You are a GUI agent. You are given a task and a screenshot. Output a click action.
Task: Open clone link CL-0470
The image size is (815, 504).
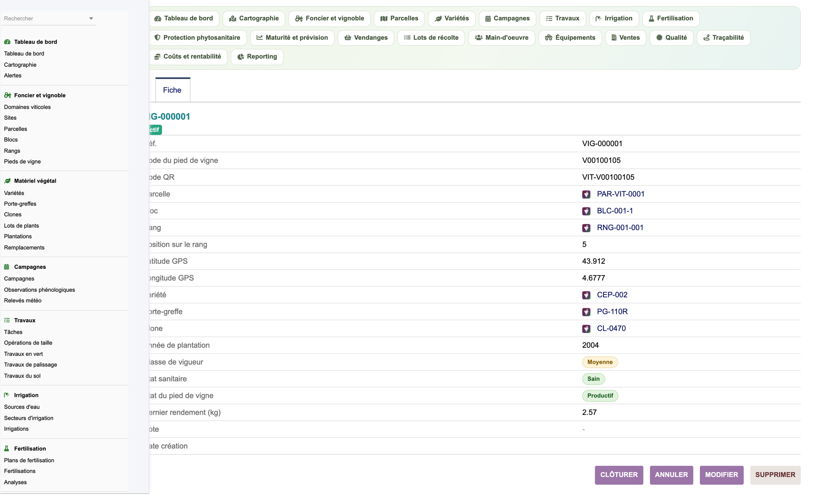611,329
